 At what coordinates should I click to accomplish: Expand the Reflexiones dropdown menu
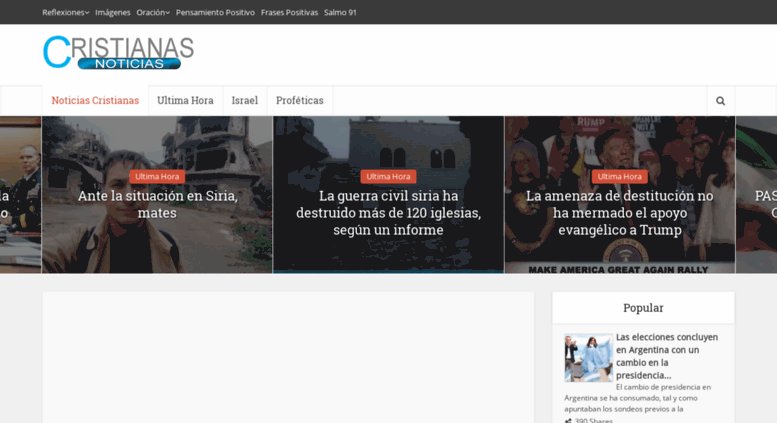pyautogui.click(x=65, y=12)
